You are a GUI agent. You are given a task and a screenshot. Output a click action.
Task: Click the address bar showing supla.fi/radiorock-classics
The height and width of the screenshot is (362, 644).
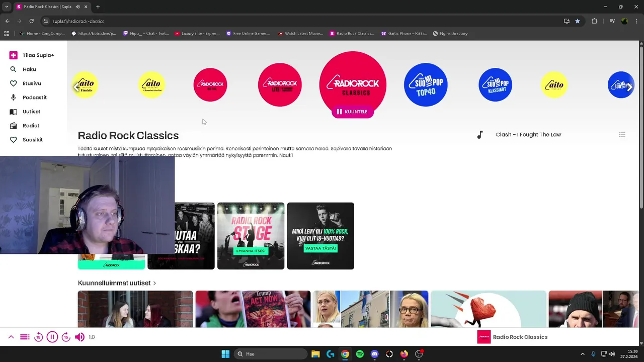(x=302, y=21)
